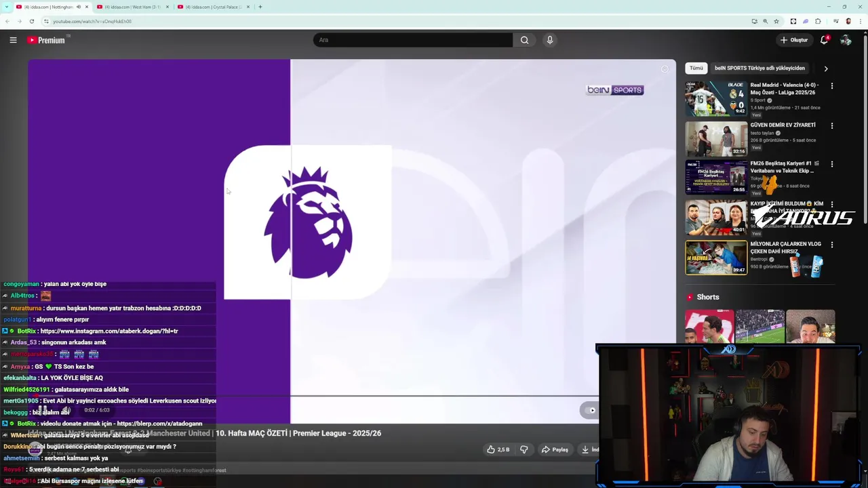This screenshot has width=868, height=488.
Task: Click the install/cast icon in address bar
Action: pos(754,21)
